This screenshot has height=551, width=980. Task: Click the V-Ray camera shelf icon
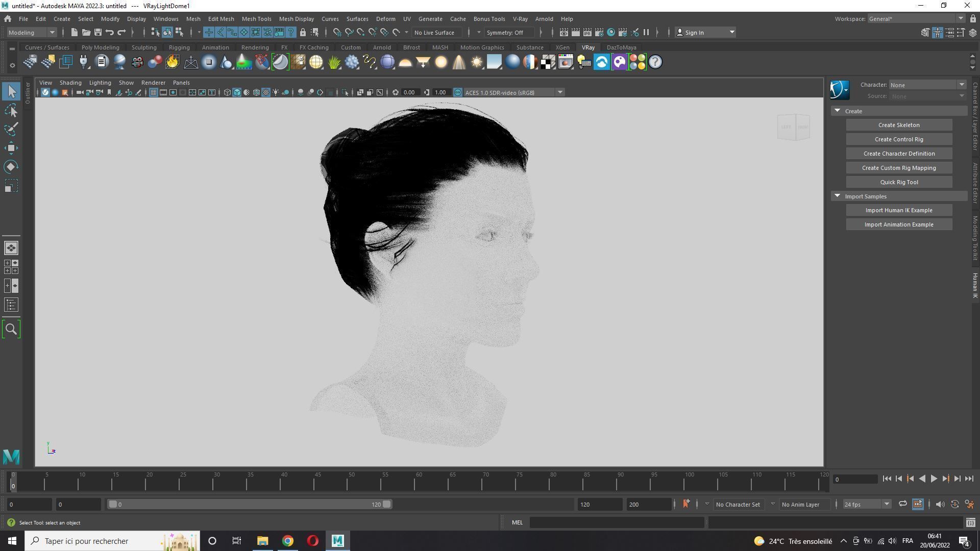click(x=137, y=62)
